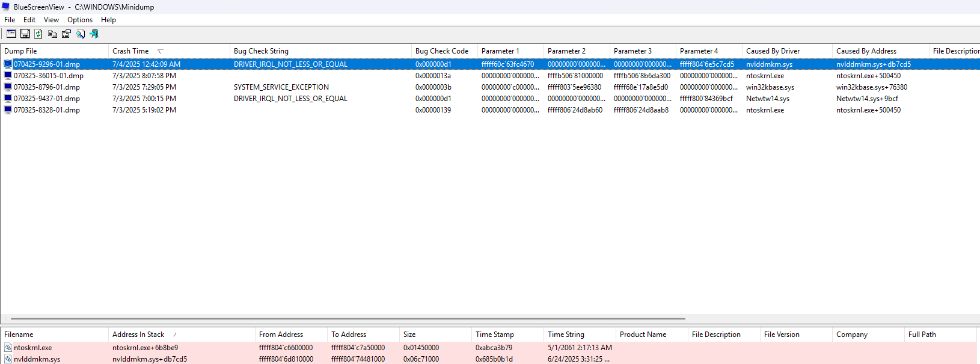Sort by the Bug Check Code column header
980x364 pixels.
click(444, 51)
